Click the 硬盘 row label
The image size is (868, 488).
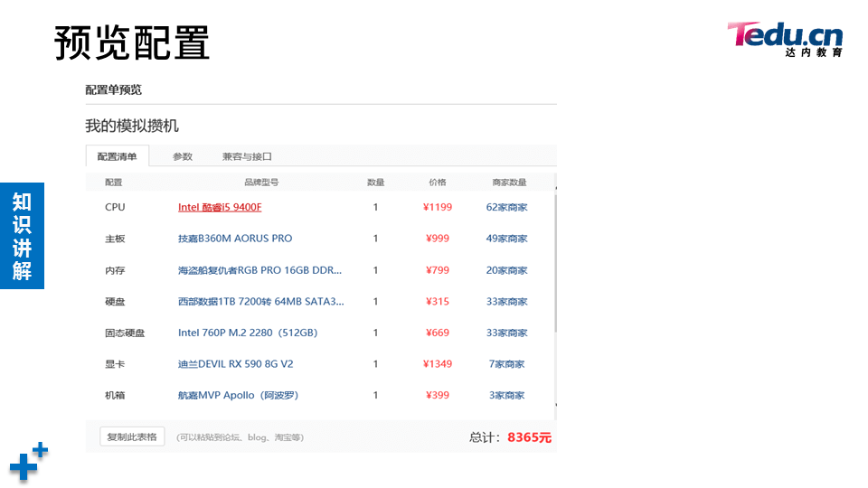[115, 302]
